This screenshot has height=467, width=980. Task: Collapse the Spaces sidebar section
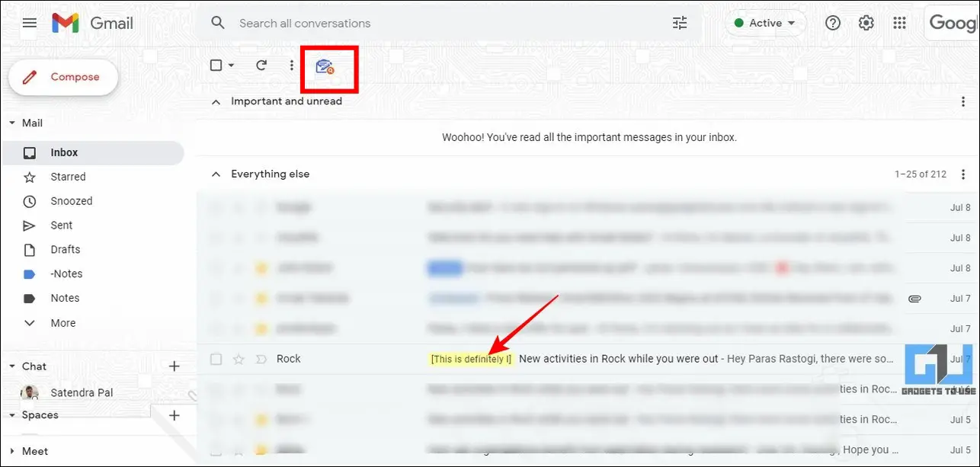tap(11, 415)
